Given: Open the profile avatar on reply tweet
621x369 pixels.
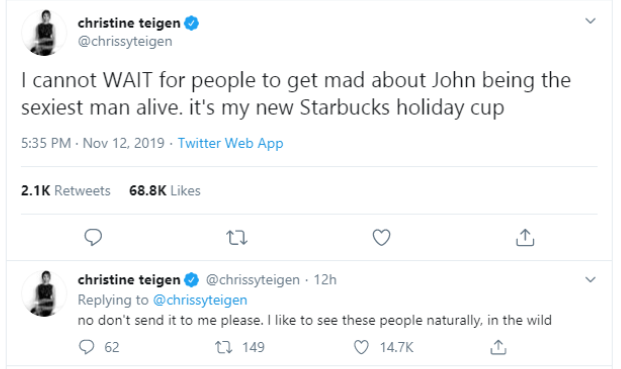Looking at the screenshot, I should [44, 293].
